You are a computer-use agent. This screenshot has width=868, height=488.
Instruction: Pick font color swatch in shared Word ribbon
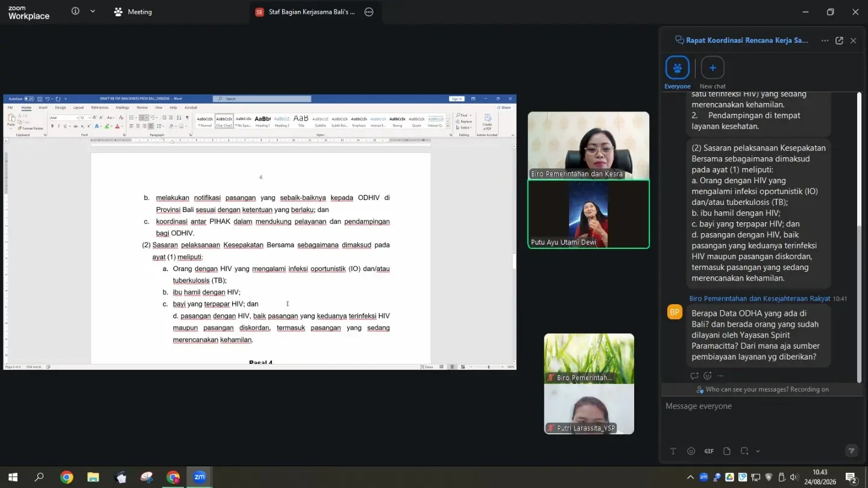click(117, 126)
